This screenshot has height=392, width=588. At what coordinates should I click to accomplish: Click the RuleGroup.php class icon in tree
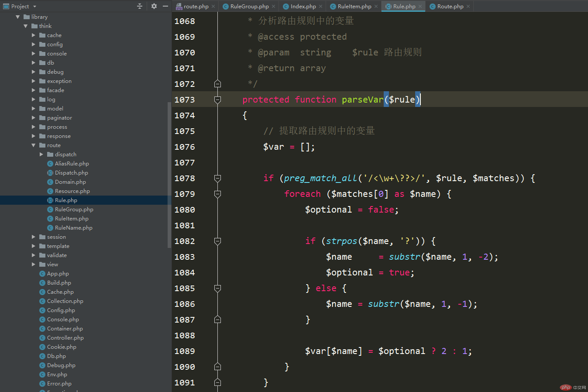[50, 210]
